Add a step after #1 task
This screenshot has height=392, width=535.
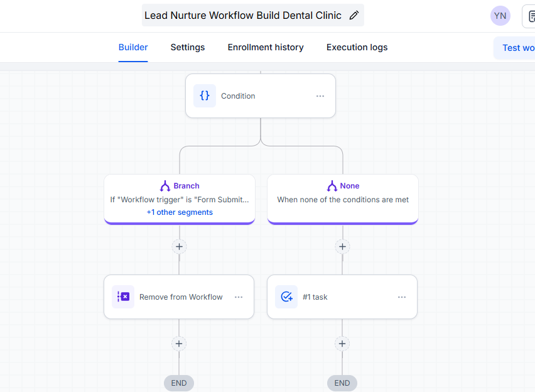pos(342,344)
